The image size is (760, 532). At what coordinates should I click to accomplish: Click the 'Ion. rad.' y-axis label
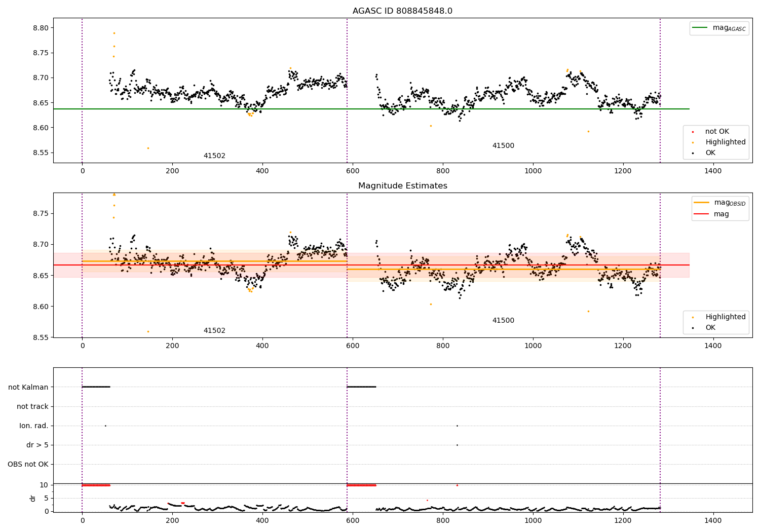34,426
